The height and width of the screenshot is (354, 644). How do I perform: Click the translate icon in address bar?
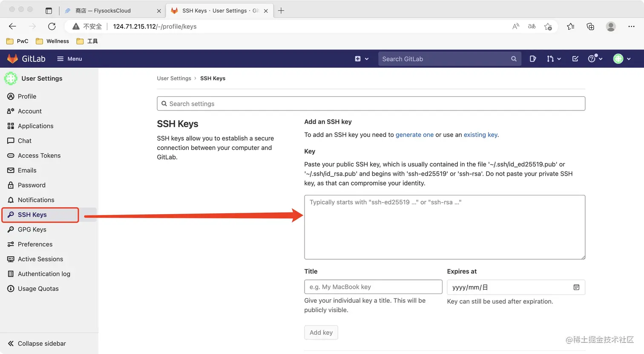click(532, 26)
